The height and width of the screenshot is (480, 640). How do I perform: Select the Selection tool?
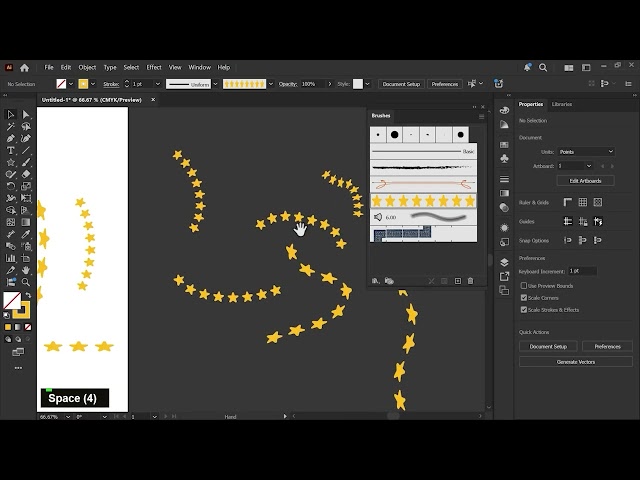click(x=10, y=115)
